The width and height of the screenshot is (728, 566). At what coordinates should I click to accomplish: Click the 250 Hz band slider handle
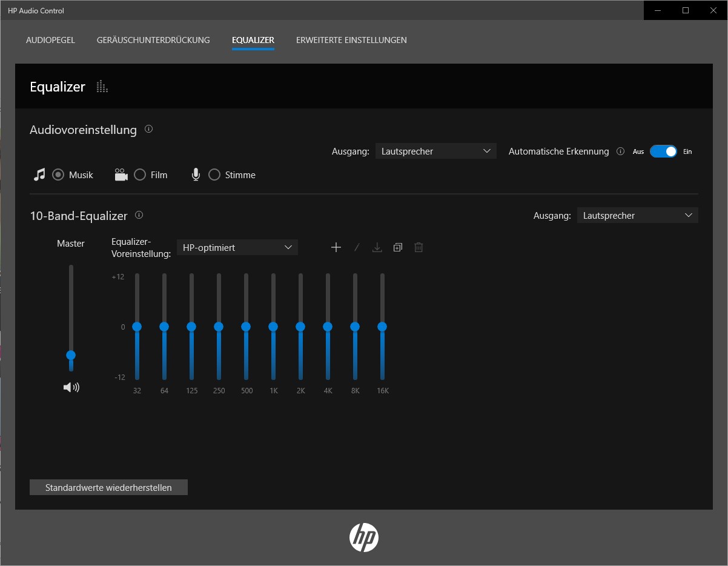[219, 326]
